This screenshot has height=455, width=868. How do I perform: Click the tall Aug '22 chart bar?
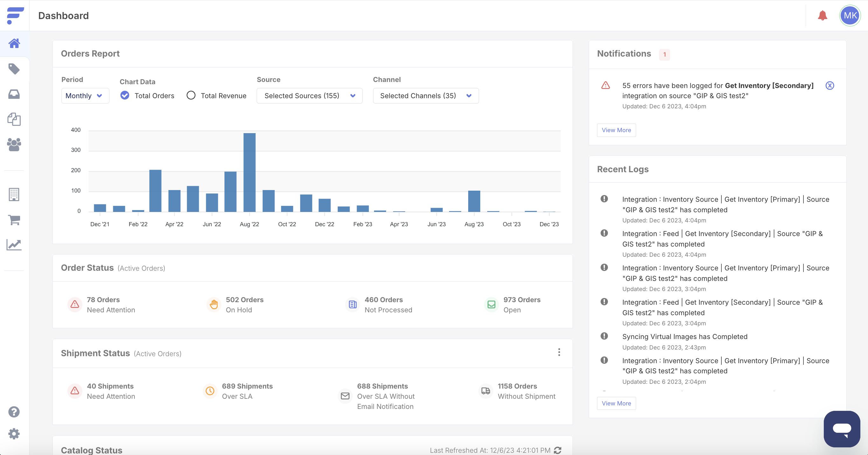249,172
